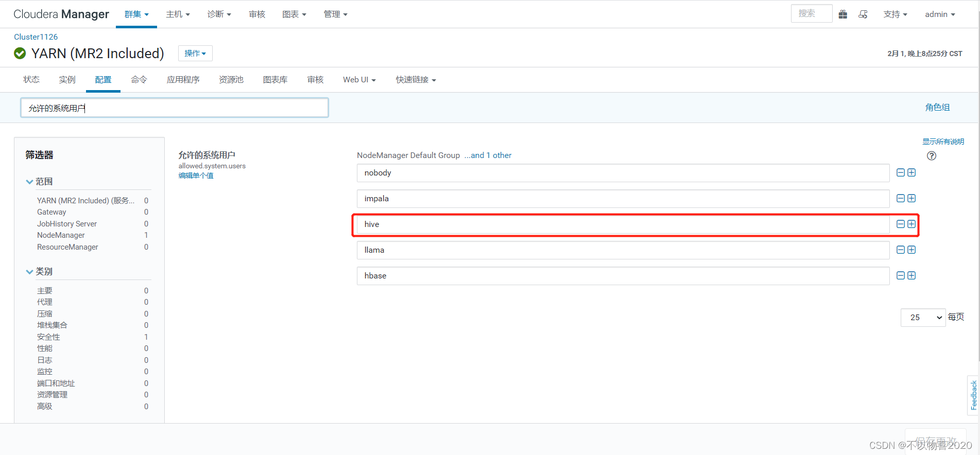980x455 pixels.
Task: Open the admin user dropdown
Action: coord(940,14)
